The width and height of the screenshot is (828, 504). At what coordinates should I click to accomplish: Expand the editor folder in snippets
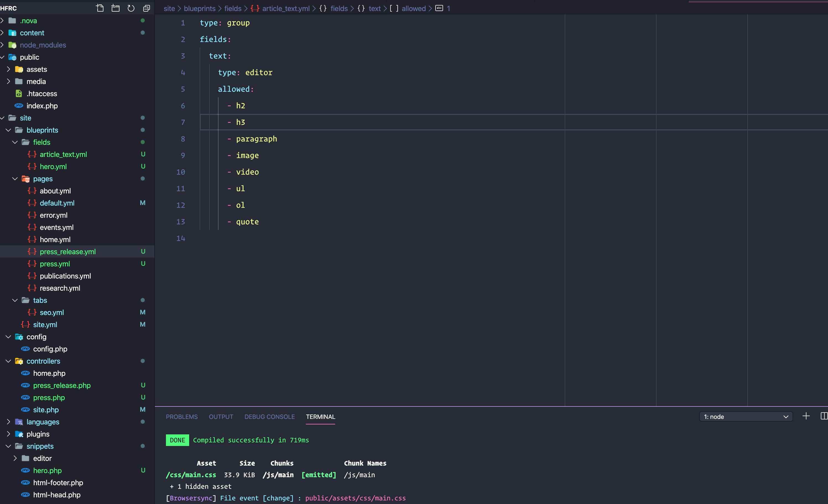click(42, 458)
